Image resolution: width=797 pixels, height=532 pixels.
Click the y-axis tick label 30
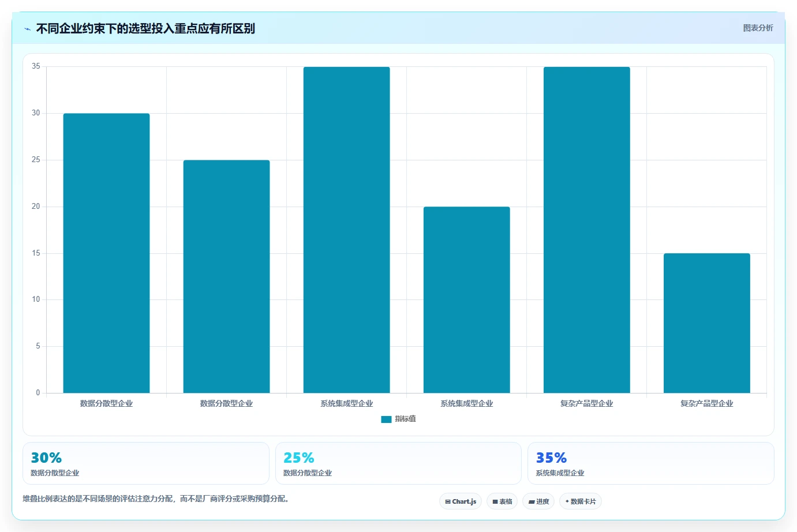pyautogui.click(x=36, y=113)
